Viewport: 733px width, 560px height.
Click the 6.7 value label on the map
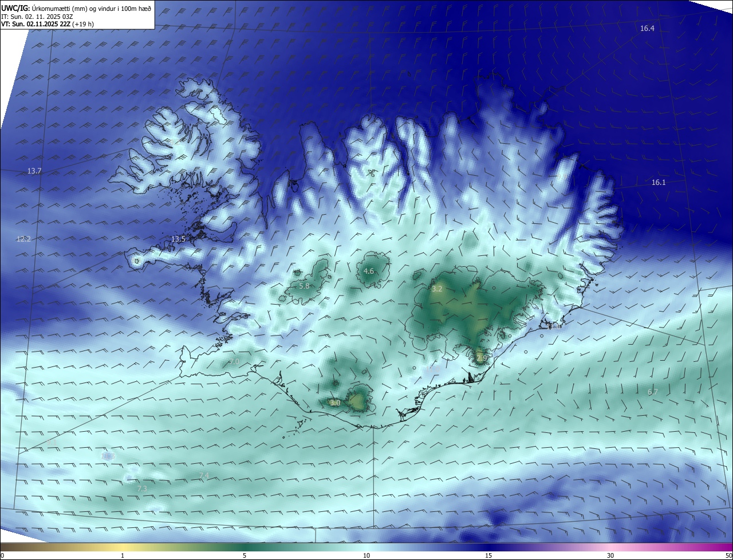point(652,392)
